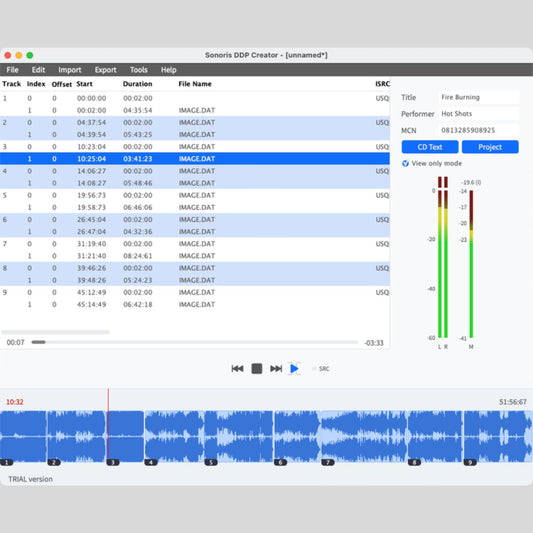The width and height of the screenshot is (533, 533).
Task: Select track marker 8 on waveform
Action: coord(414,462)
